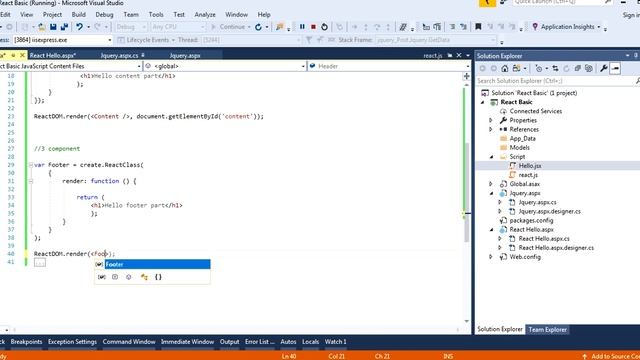Click the Continue button

point(230,27)
